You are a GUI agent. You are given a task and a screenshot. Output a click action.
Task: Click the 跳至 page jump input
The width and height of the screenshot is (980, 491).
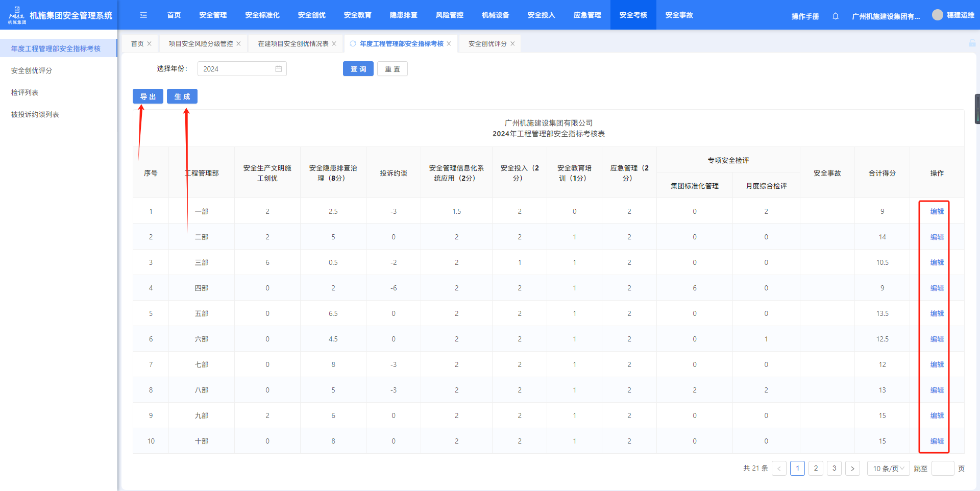[942, 469]
